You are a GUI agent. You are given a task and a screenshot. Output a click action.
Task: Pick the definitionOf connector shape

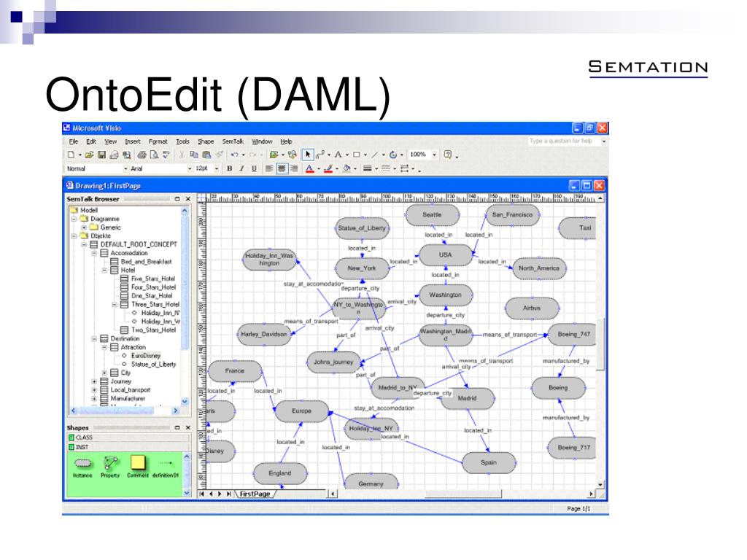point(166,467)
